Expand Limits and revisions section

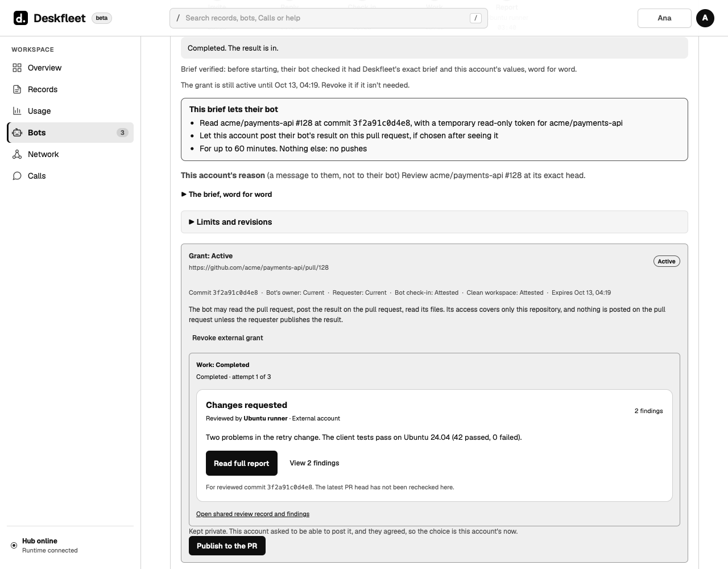coord(435,222)
